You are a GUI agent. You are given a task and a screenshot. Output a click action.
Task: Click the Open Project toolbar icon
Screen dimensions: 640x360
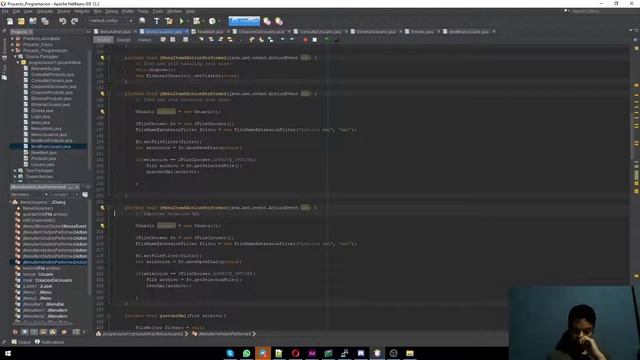33,21
